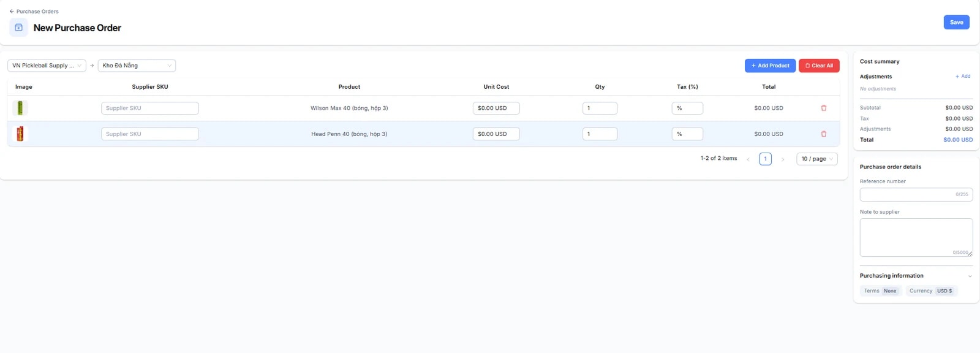Go back to Purchase Orders
This screenshot has width=980, height=353.
point(34,12)
